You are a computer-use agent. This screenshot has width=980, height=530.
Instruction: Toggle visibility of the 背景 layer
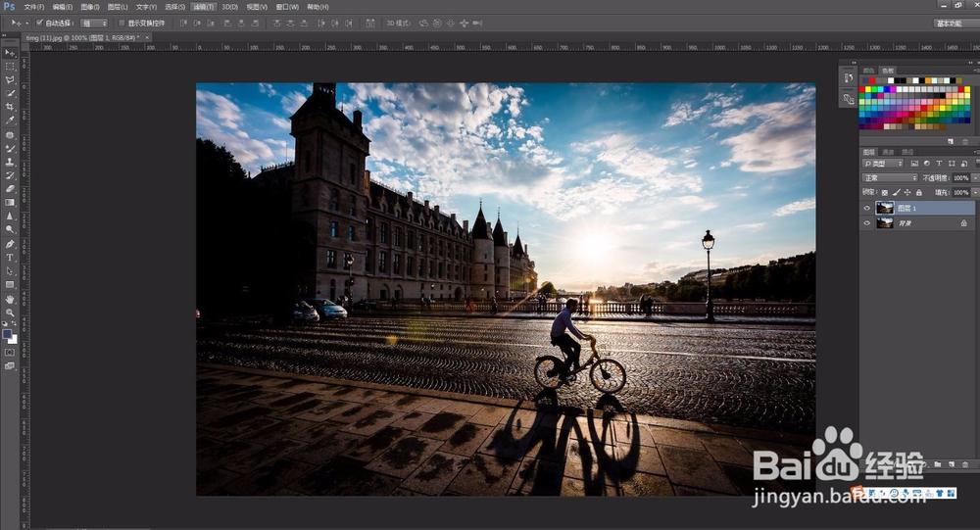tap(867, 223)
